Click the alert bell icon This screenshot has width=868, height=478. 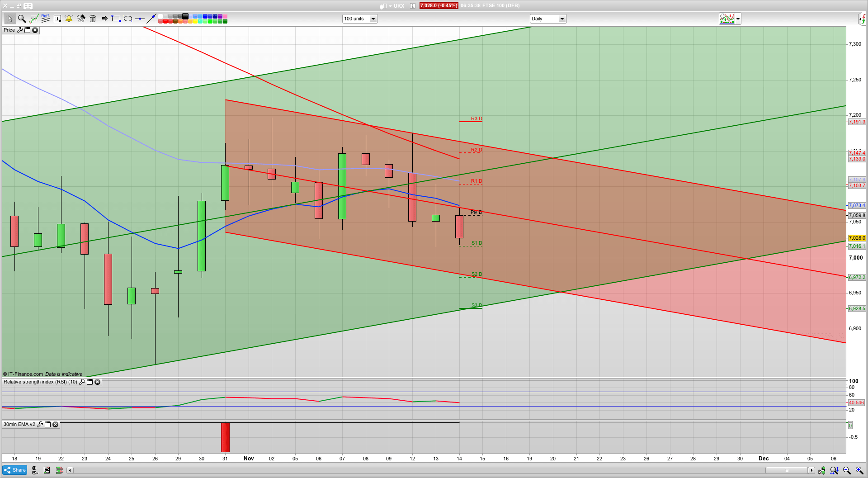[69, 19]
